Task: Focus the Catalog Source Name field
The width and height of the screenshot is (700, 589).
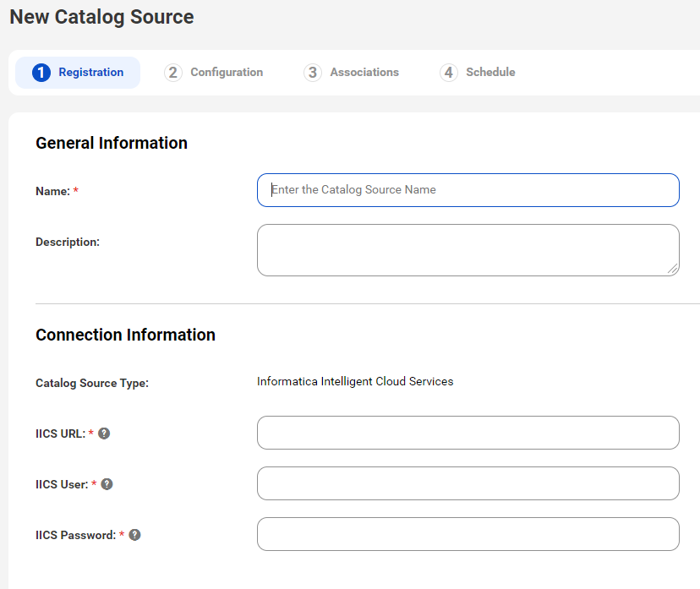Action: (x=468, y=190)
